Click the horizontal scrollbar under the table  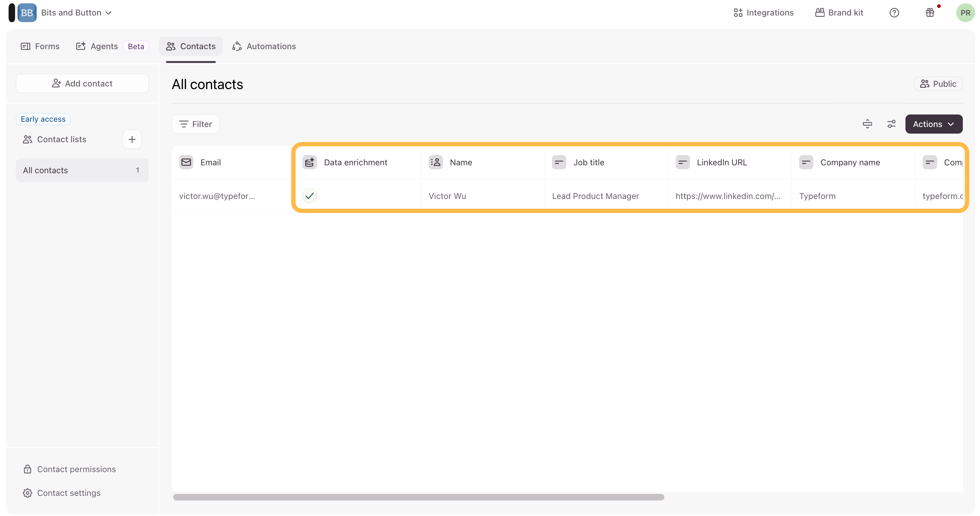click(418, 497)
